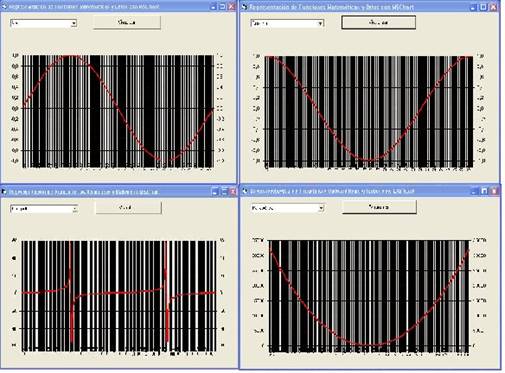
Task: Click the plot button in the sine-wave window
Action: click(x=127, y=22)
